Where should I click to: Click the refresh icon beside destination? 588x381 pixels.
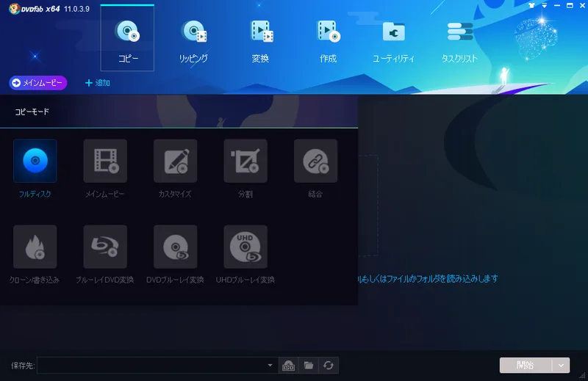tap(329, 366)
